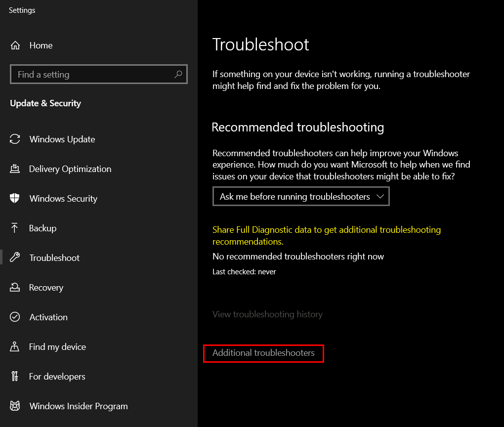Click the Last checked: never text
This screenshot has width=504, height=427.
(244, 272)
